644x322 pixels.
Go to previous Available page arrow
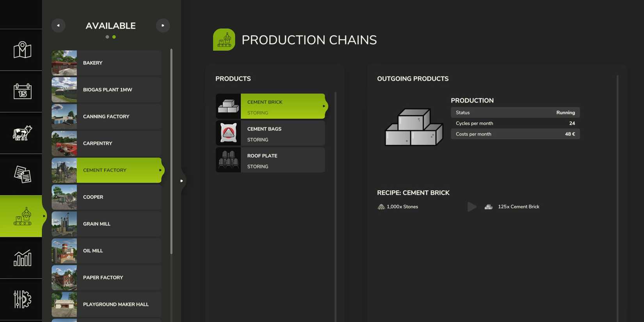pyautogui.click(x=58, y=26)
